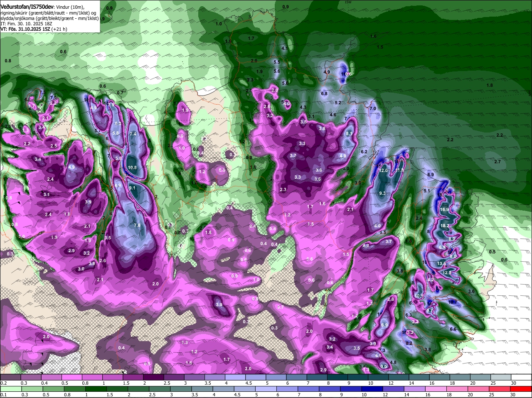Click the 6.8 precipitation value on the map

[x=324, y=93]
